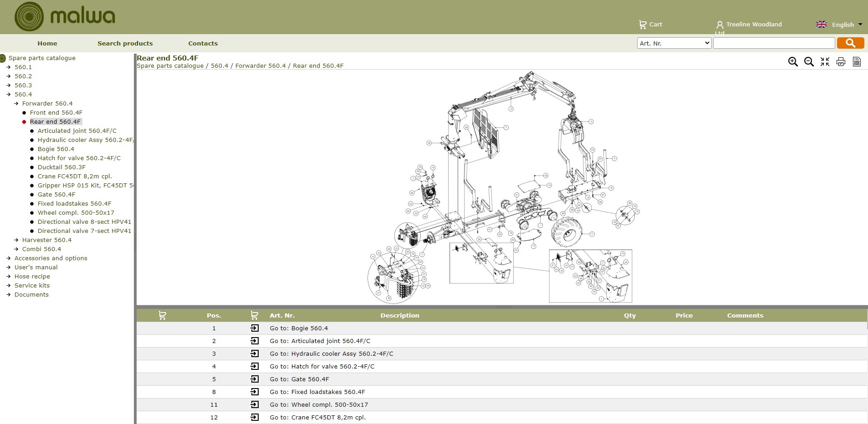Fit the diagram to the screen

[825, 61]
